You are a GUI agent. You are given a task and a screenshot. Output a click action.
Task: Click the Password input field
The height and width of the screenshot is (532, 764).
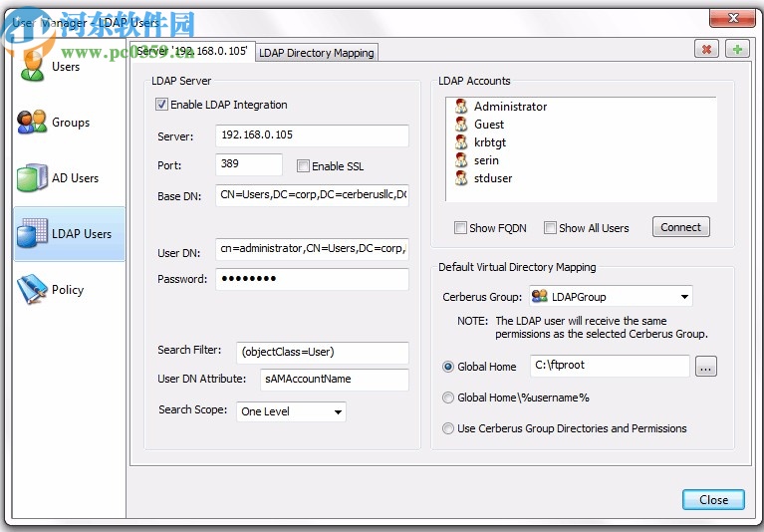312,279
